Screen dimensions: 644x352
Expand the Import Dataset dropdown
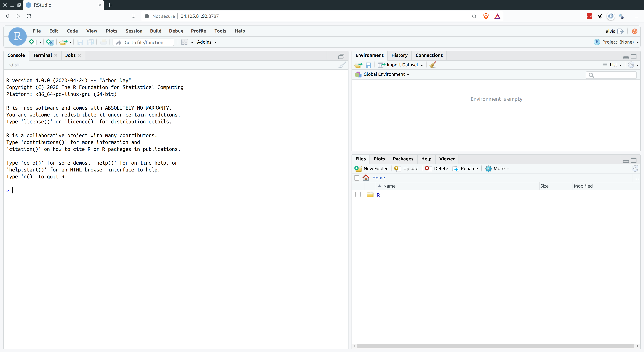pos(400,65)
